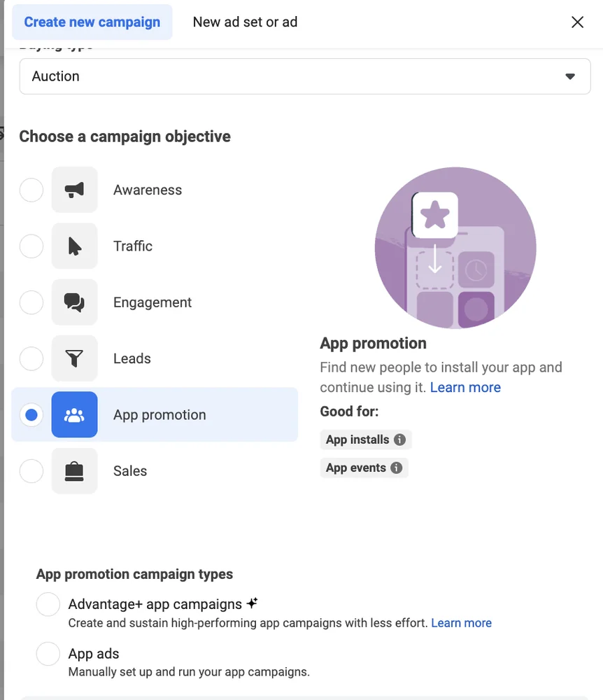This screenshot has width=603, height=700.
Task: Click the App promotion radio button
Action: click(x=31, y=414)
